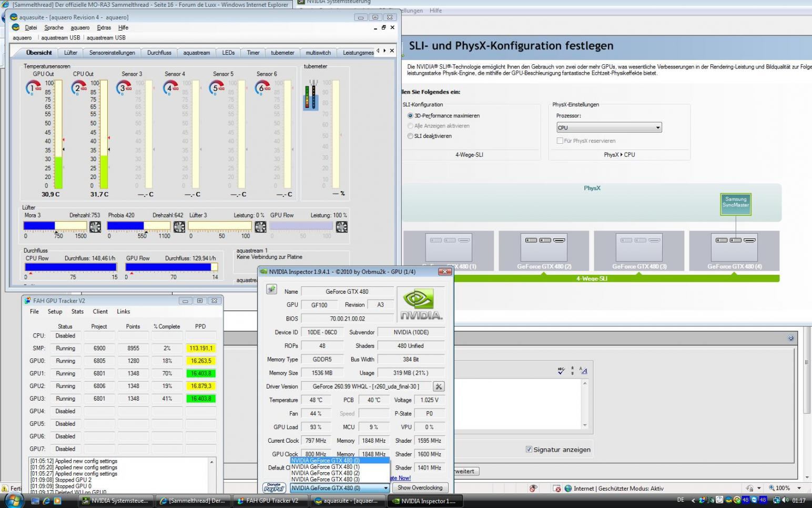Open the GPU selector combo box in NVIDIA Inspector
The width and height of the screenshot is (812, 508).
click(340, 488)
